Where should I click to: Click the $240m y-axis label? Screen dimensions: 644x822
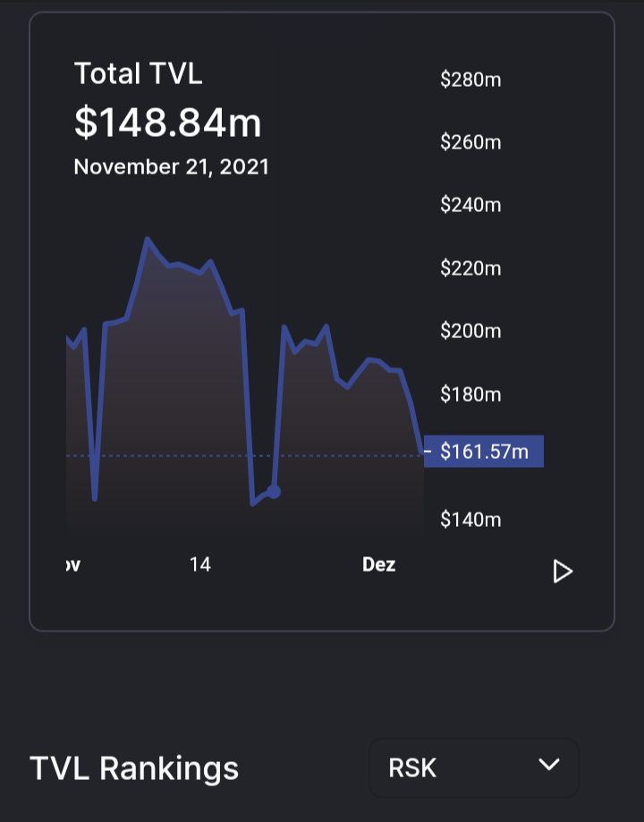470,205
